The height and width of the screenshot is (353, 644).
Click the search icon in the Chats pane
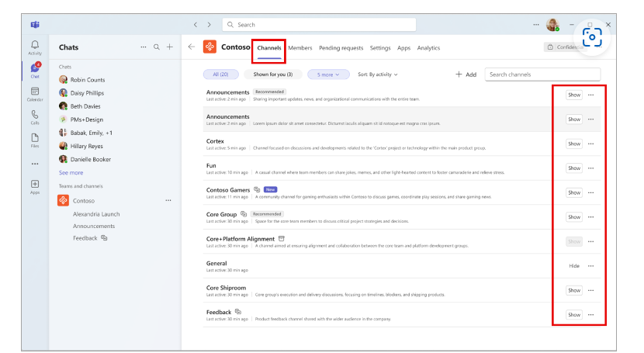coord(157,47)
